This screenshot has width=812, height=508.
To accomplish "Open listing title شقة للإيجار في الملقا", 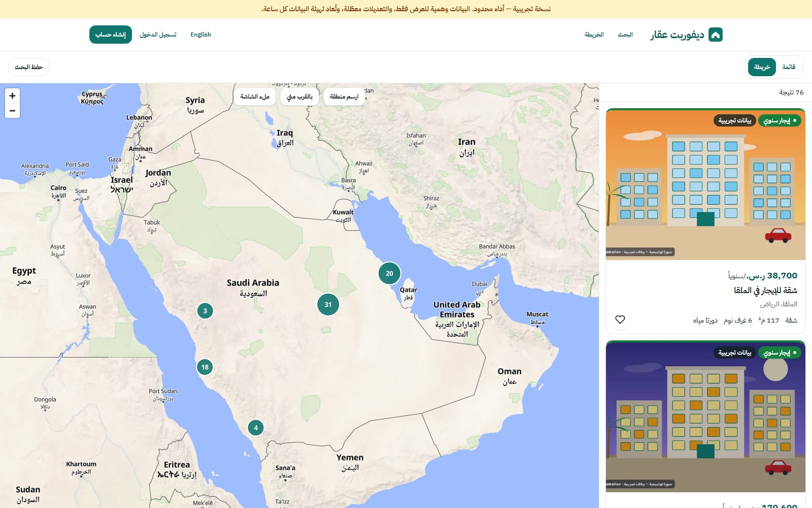I will [x=765, y=290].
